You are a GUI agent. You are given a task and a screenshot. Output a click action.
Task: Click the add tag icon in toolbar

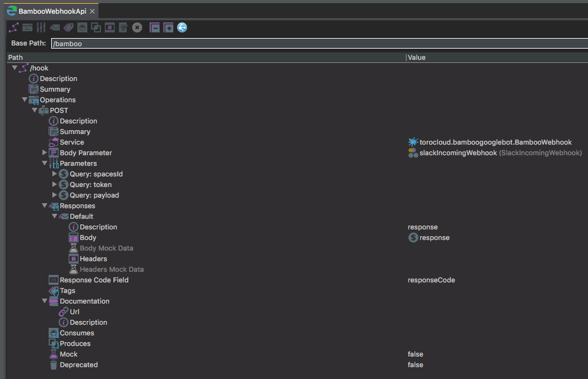tap(69, 27)
